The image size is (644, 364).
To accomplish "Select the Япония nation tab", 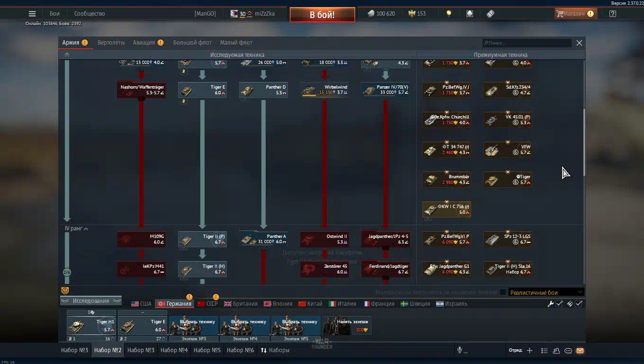I will tap(278, 304).
